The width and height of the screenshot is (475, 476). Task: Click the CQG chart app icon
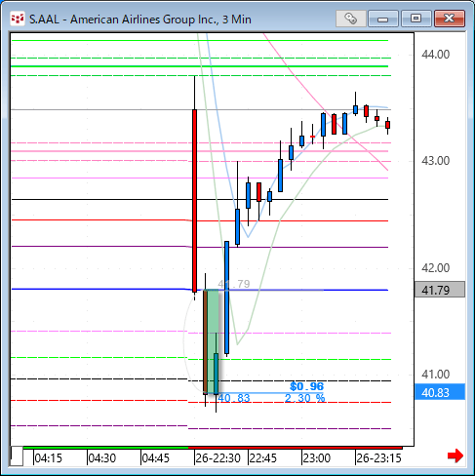coord(18,19)
